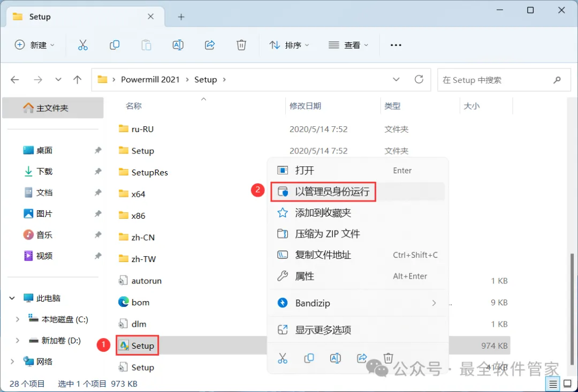
Task: Go up one folder level
Action: tap(78, 80)
